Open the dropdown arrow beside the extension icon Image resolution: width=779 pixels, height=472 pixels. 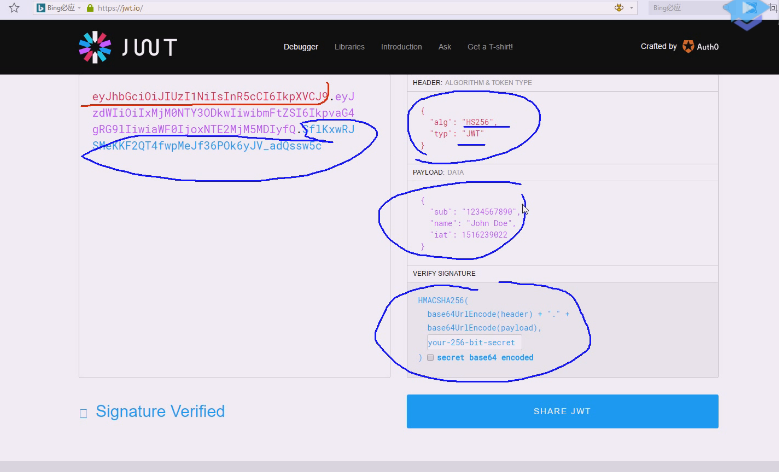(631, 8)
